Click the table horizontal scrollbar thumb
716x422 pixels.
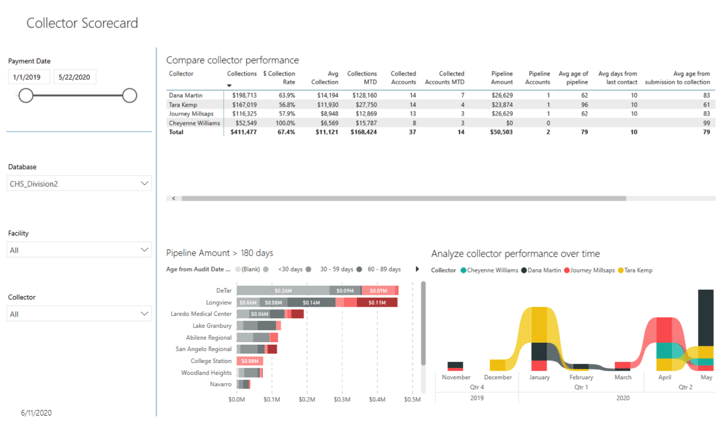pyautogui.click(x=404, y=198)
